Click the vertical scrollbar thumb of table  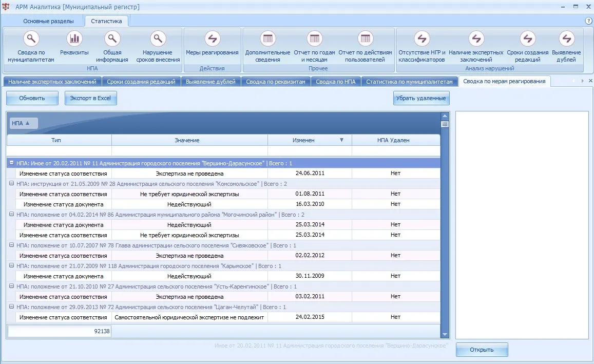pos(445,124)
